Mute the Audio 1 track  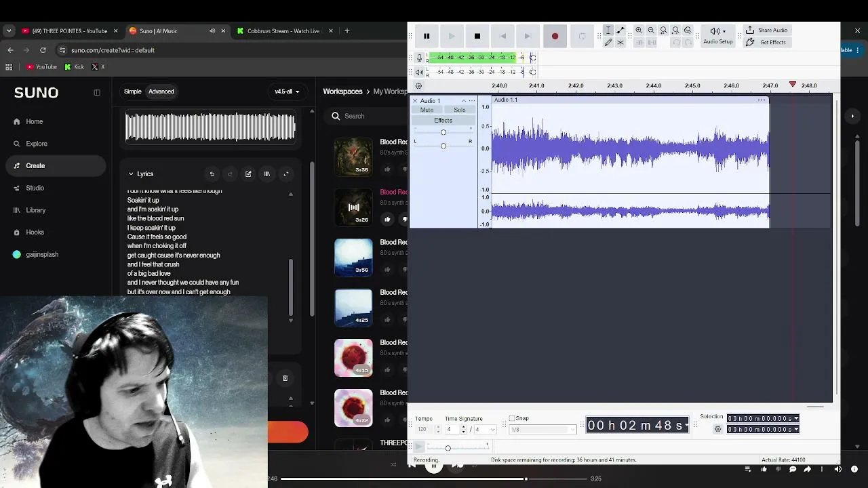(427, 110)
